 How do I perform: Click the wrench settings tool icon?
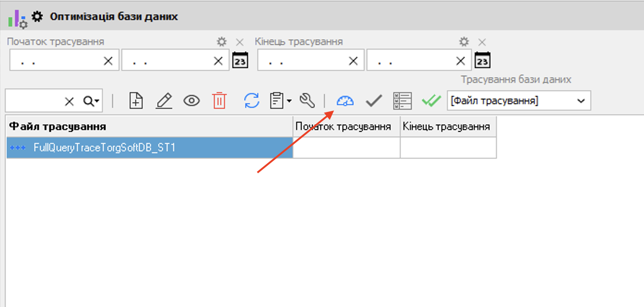click(307, 100)
